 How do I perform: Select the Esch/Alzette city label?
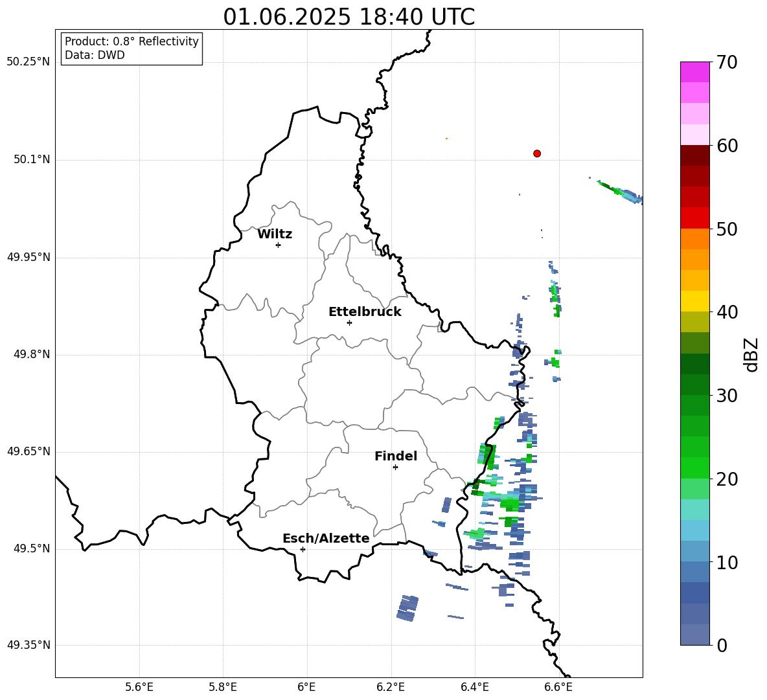tap(326, 538)
